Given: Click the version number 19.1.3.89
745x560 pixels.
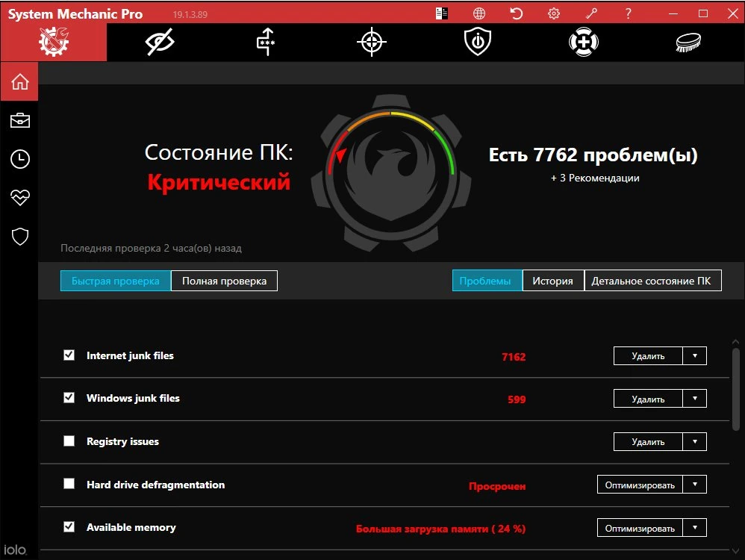Looking at the screenshot, I should 190,14.
